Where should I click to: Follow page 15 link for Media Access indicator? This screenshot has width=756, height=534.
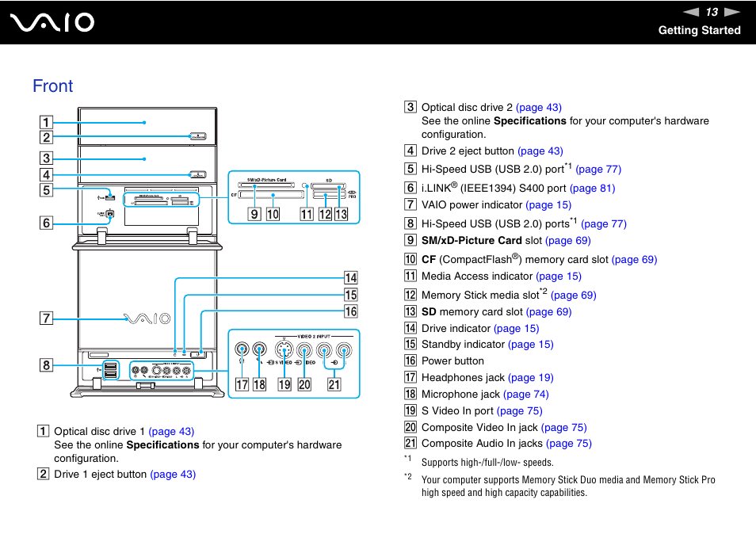[x=559, y=277]
